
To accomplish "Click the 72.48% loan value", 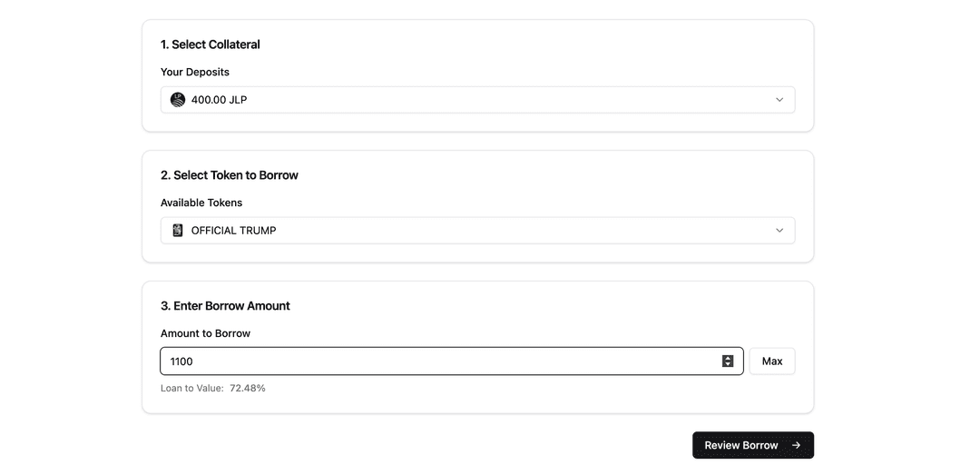I will 248,388.
